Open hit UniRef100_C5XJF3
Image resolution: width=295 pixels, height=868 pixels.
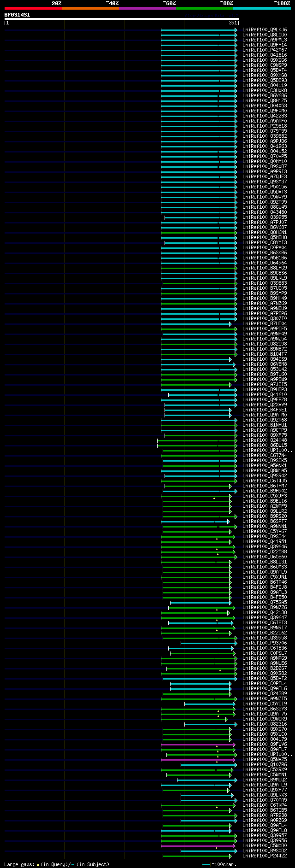coord(265,496)
